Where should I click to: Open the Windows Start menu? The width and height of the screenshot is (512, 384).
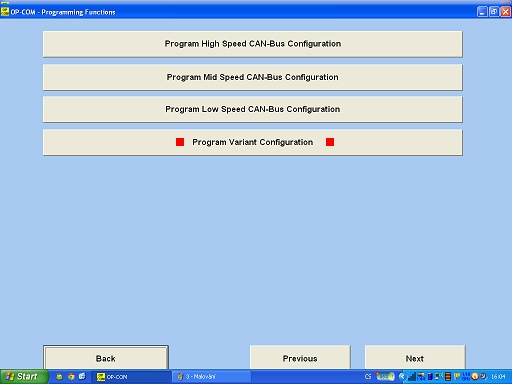coord(23,377)
